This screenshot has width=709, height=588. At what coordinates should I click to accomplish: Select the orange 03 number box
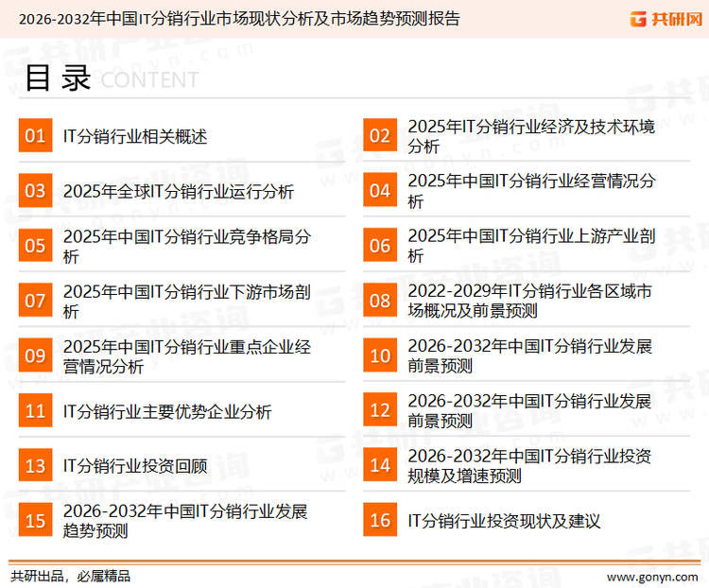click(35, 190)
